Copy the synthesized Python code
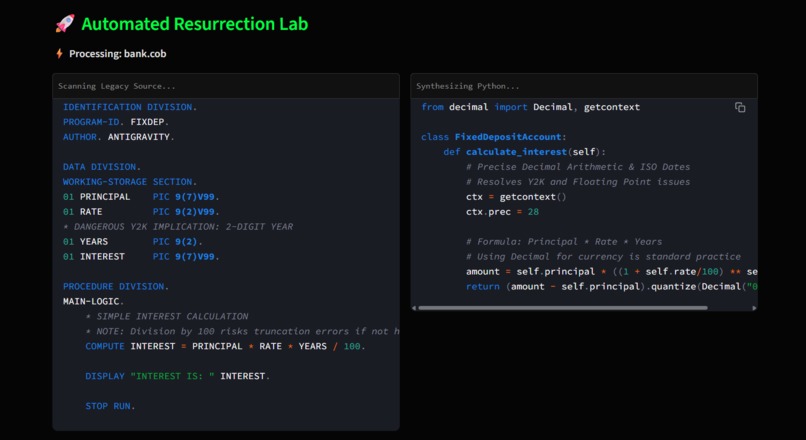The width and height of the screenshot is (806, 440). 740,107
